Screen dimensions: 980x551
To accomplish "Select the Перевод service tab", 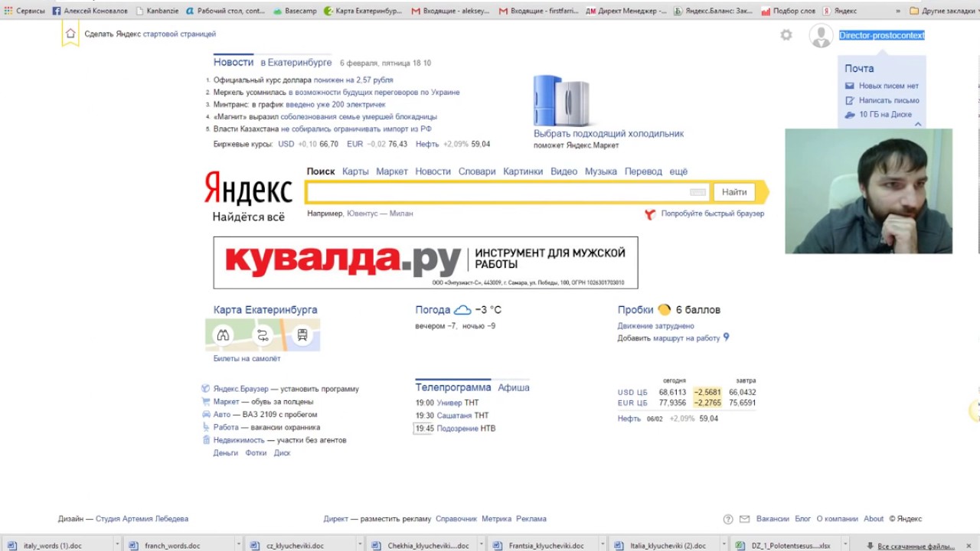I will pyautogui.click(x=643, y=171).
